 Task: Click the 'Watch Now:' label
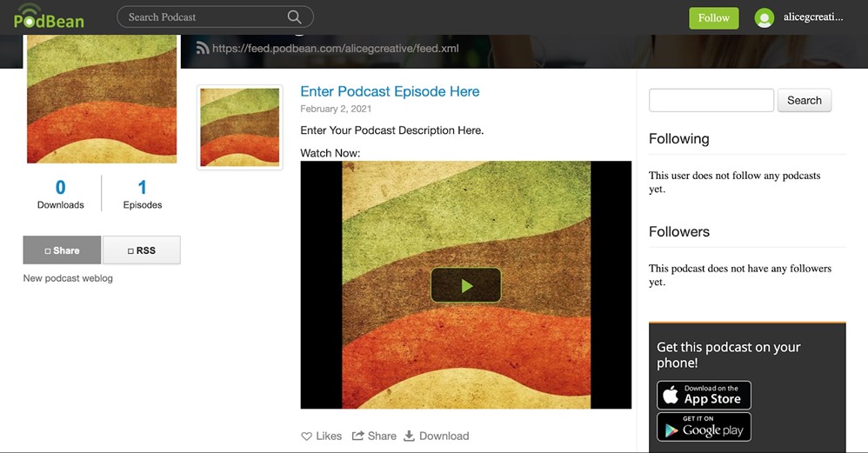click(x=330, y=153)
